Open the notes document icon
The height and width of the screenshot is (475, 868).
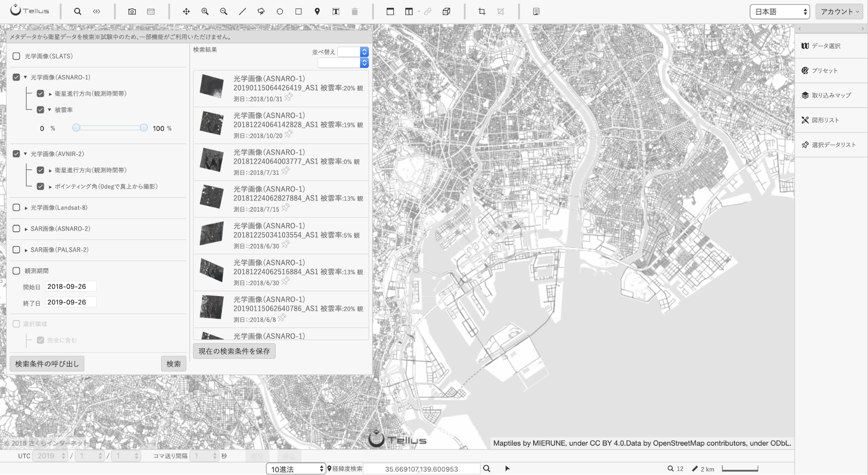(x=536, y=11)
